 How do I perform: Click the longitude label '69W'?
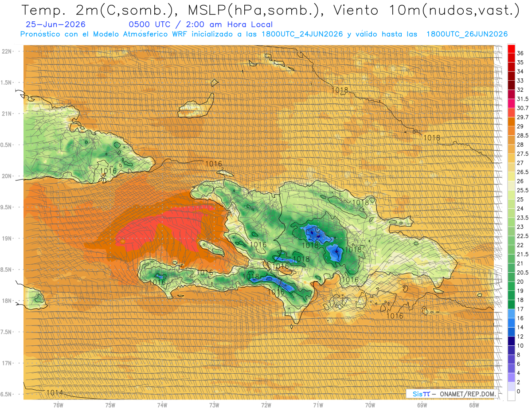click(422, 405)
